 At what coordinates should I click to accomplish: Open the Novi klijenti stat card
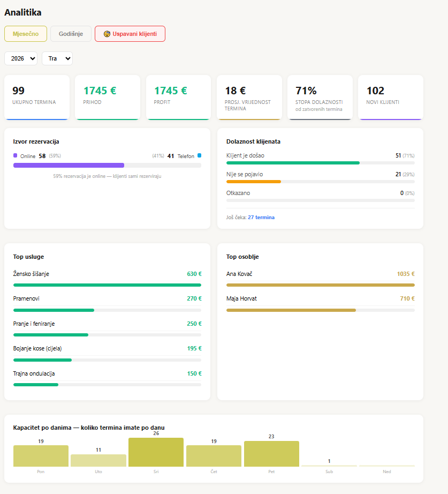(x=390, y=96)
